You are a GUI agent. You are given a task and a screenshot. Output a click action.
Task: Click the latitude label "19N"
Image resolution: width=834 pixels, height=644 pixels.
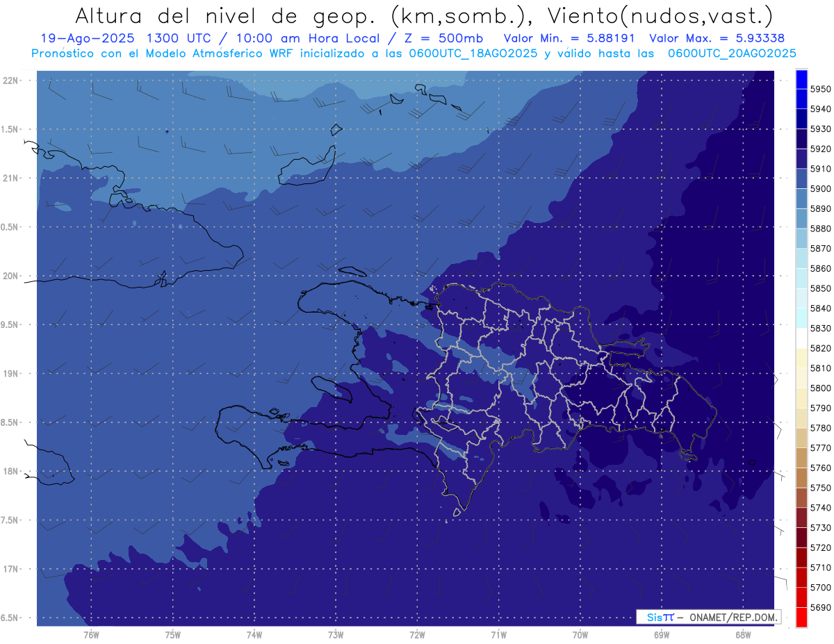click(x=10, y=374)
